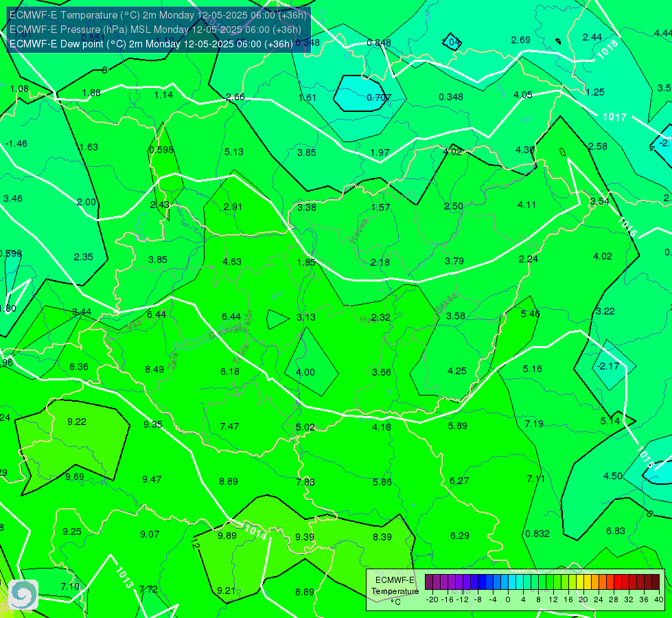Click the dew point value 6.18
This screenshot has height=618, width=672.
coord(230,371)
